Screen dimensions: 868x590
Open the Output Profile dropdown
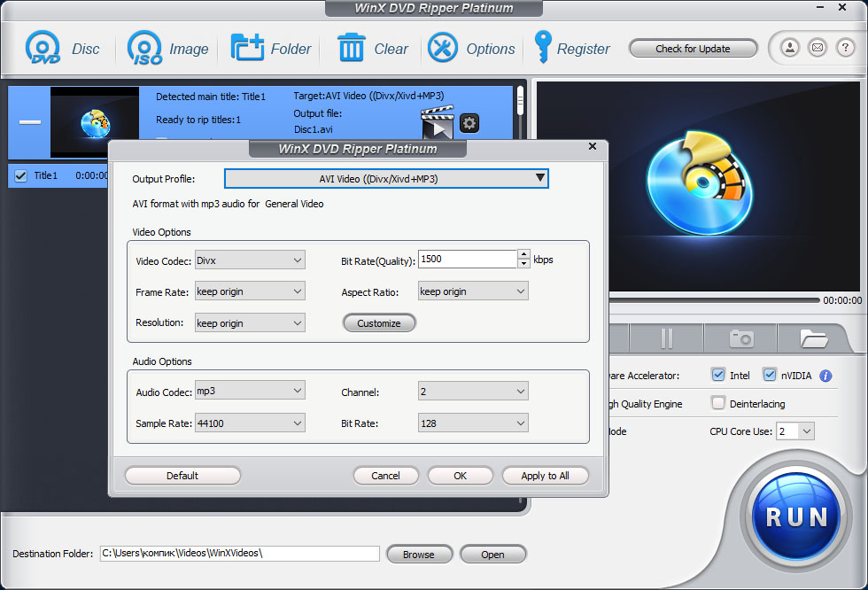click(x=386, y=179)
